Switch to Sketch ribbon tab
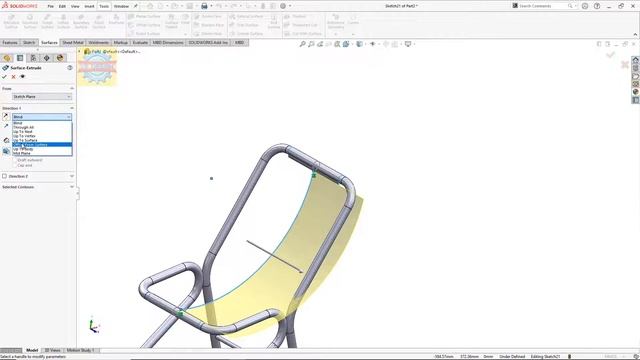 pyautogui.click(x=29, y=42)
